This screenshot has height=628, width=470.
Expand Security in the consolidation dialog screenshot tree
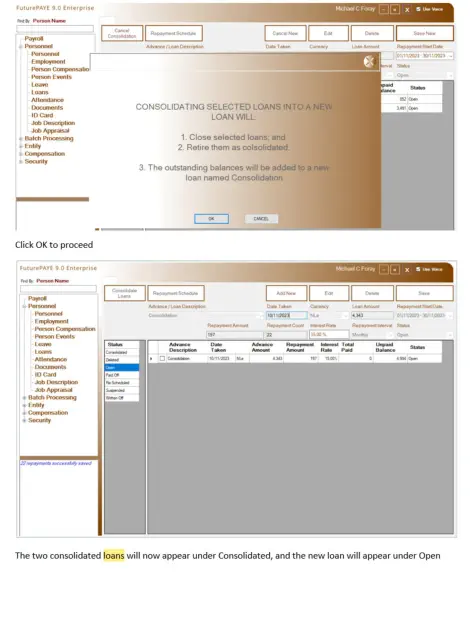(21, 162)
